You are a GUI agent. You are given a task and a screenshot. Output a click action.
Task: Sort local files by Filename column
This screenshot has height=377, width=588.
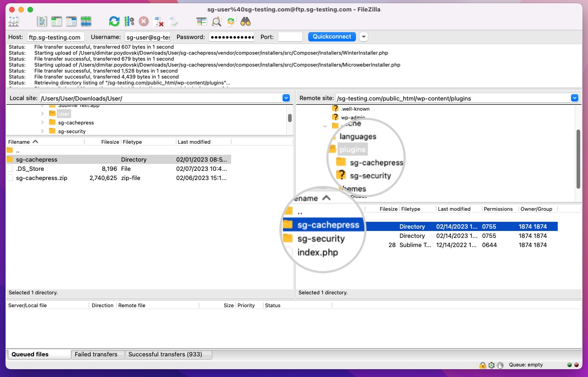point(45,142)
